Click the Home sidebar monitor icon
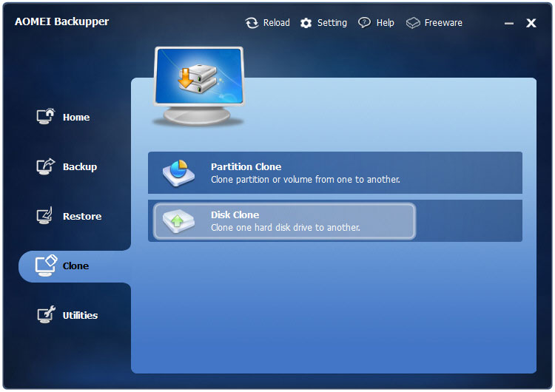The height and width of the screenshot is (392, 555). point(46,116)
